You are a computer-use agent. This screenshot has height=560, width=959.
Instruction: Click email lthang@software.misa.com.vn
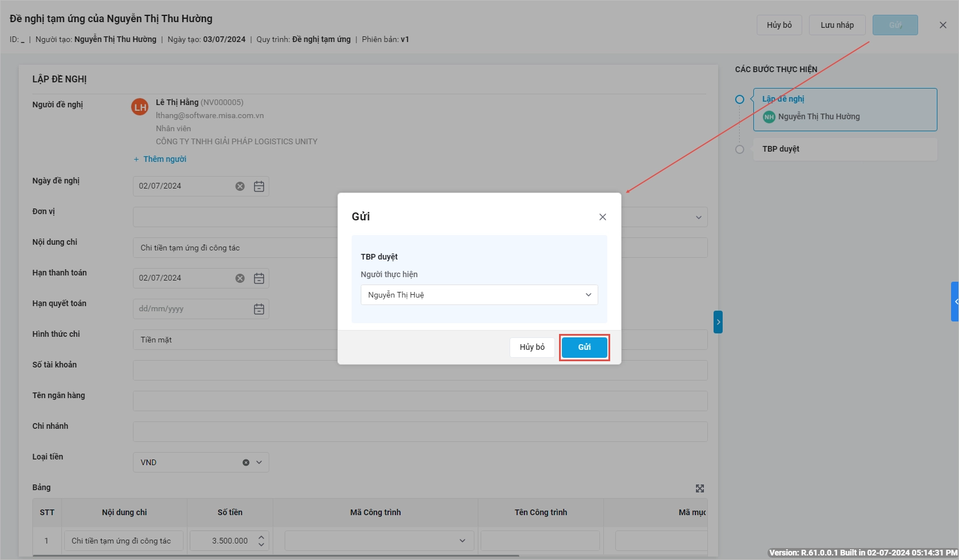210,115
